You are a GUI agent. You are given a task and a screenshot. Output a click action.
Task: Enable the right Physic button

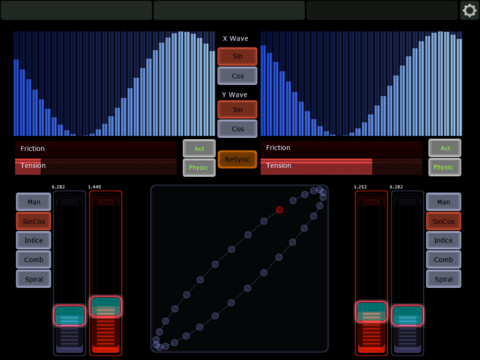(445, 167)
